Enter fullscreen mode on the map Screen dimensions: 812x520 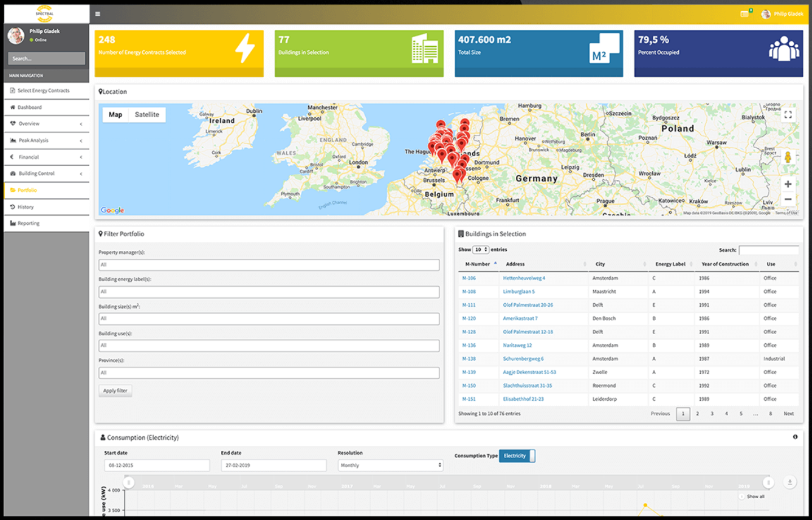pyautogui.click(x=788, y=114)
